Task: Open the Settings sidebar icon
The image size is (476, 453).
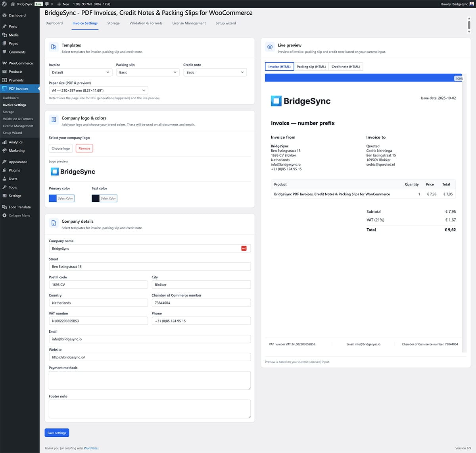Action: tap(4, 196)
